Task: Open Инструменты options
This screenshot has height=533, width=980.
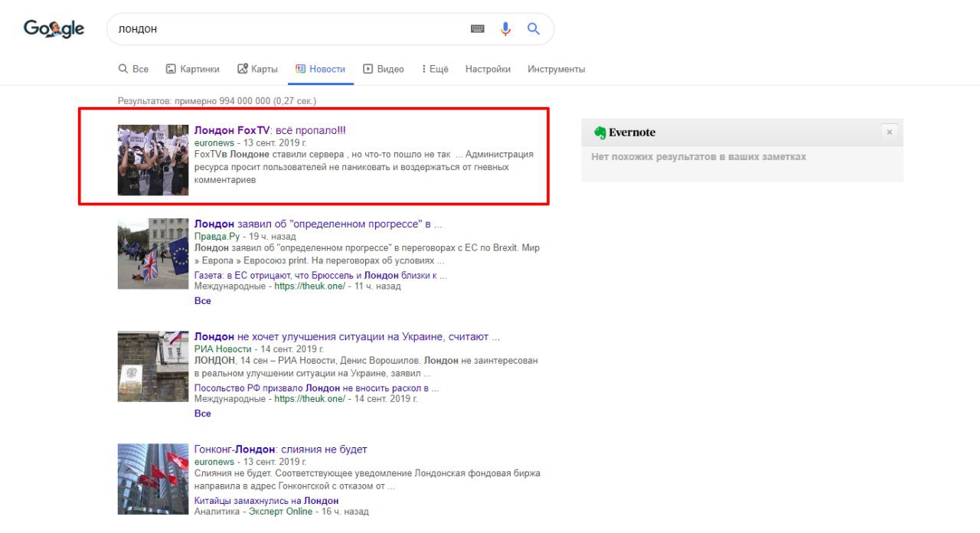Action: tap(556, 69)
